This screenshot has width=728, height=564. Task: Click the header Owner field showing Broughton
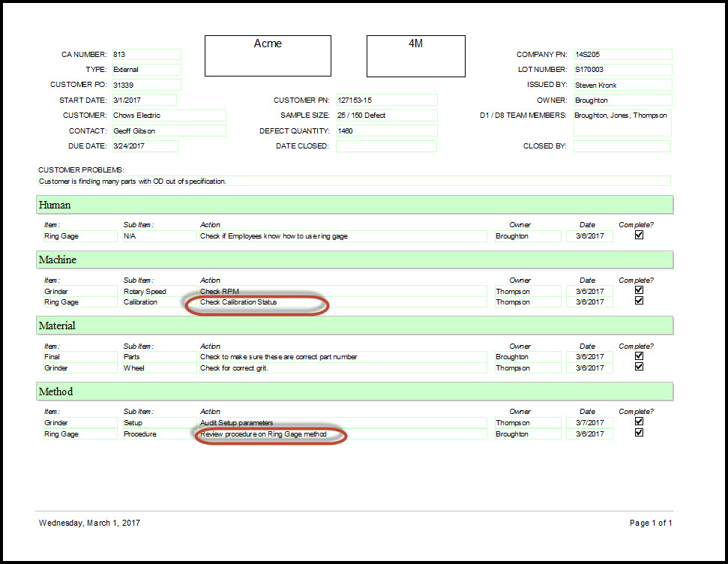pyautogui.click(x=622, y=100)
